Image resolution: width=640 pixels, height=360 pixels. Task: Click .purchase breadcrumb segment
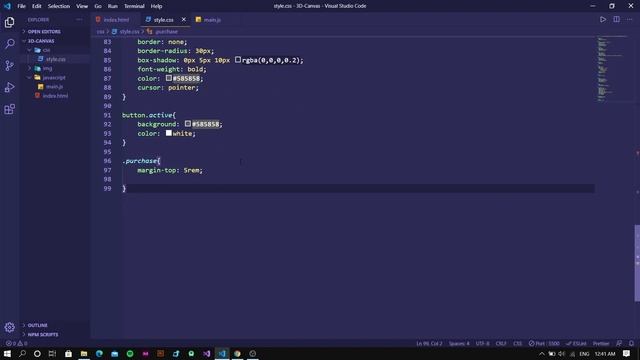pyautogui.click(x=167, y=31)
